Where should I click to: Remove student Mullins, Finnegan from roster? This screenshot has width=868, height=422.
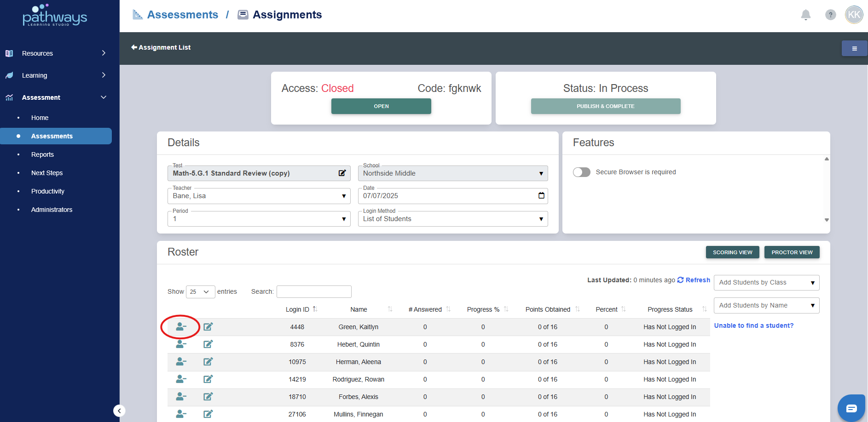181,414
